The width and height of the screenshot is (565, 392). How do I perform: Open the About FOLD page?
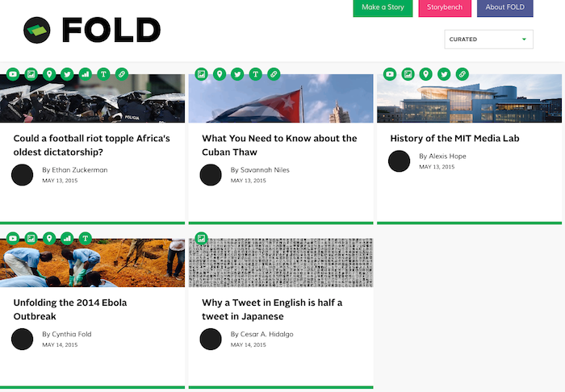pos(504,8)
